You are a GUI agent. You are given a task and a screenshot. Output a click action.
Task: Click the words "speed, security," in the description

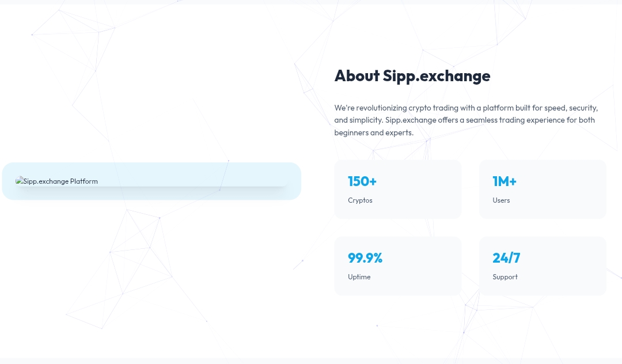click(x=570, y=108)
